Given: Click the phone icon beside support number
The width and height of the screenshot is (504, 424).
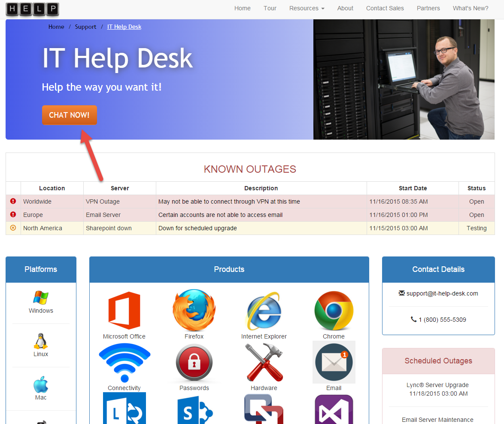Looking at the screenshot, I should (414, 319).
